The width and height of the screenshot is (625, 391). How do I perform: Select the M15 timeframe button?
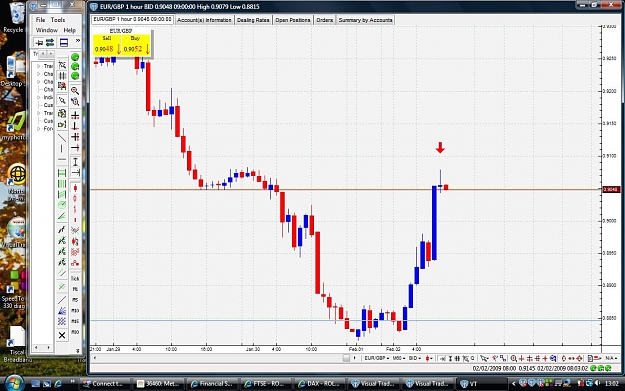point(75,321)
